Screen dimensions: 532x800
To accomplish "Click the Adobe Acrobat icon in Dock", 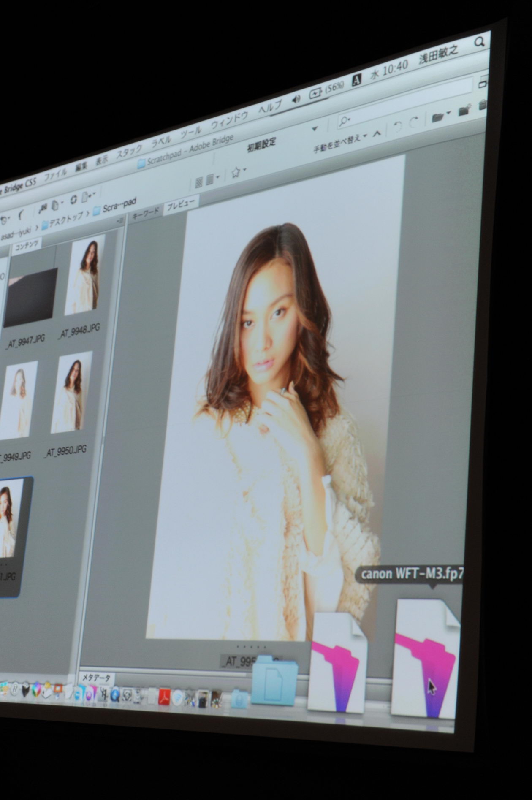I will tap(164, 698).
